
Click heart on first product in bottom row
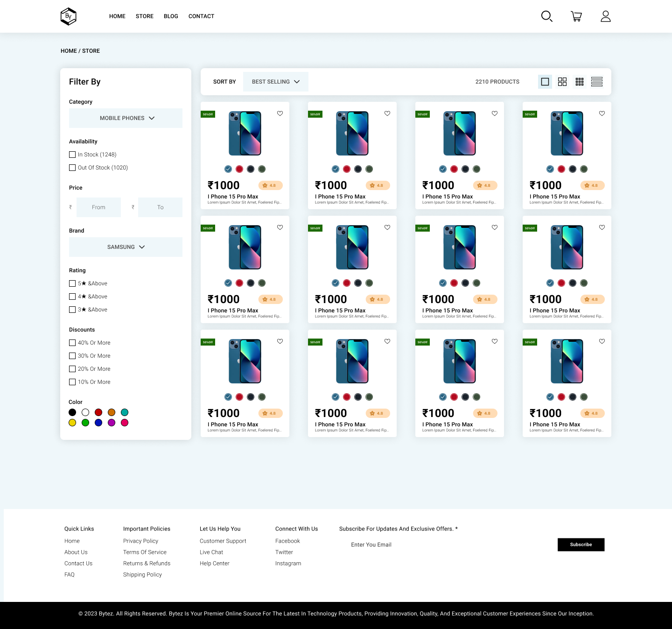click(x=280, y=341)
